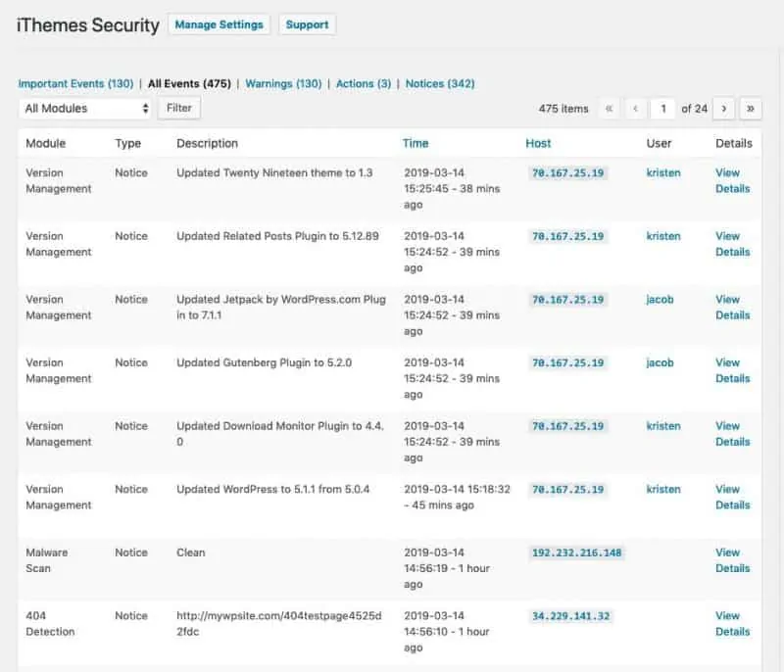
Task: View details of Download Monitor Plugin update
Action: click(732, 434)
